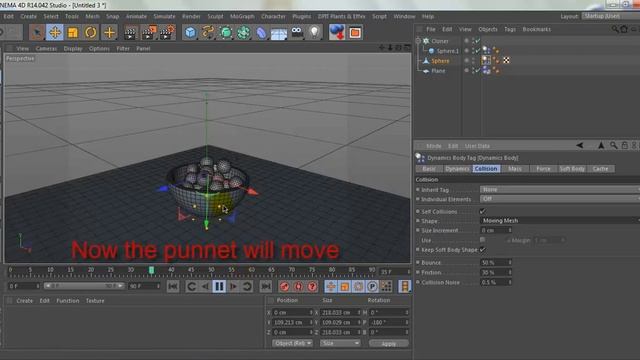Click the Mode menu in Attribute Manager
Screen dimensions: 640x360
click(x=433, y=146)
